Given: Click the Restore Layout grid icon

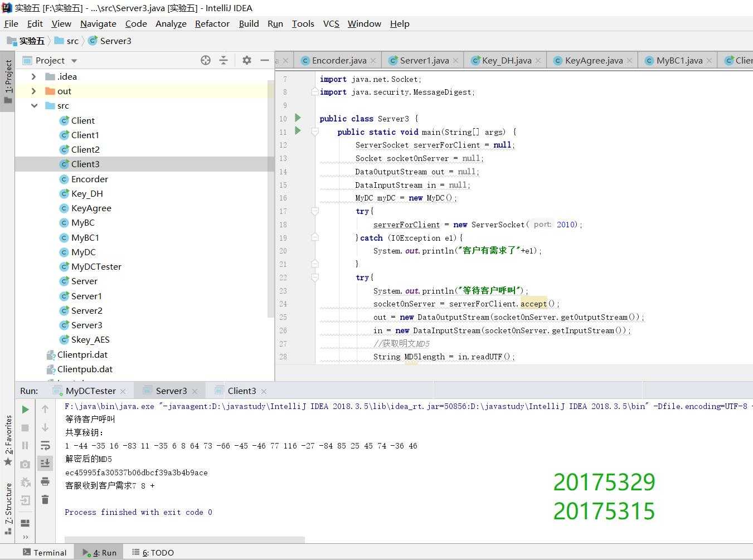Looking at the screenshot, I should click(x=25, y=523).
